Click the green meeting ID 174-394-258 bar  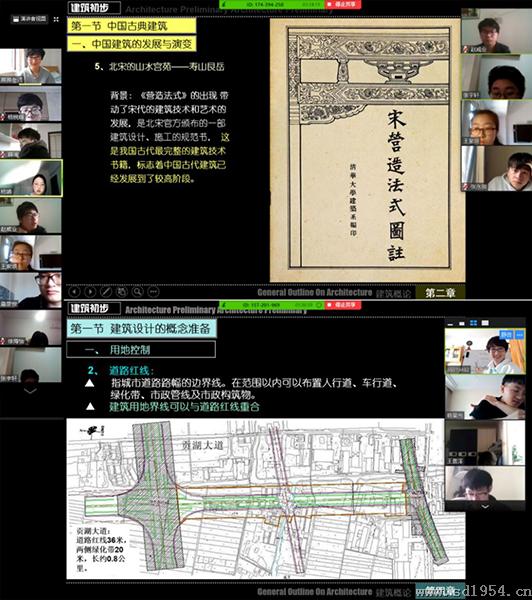pos(272,4)
